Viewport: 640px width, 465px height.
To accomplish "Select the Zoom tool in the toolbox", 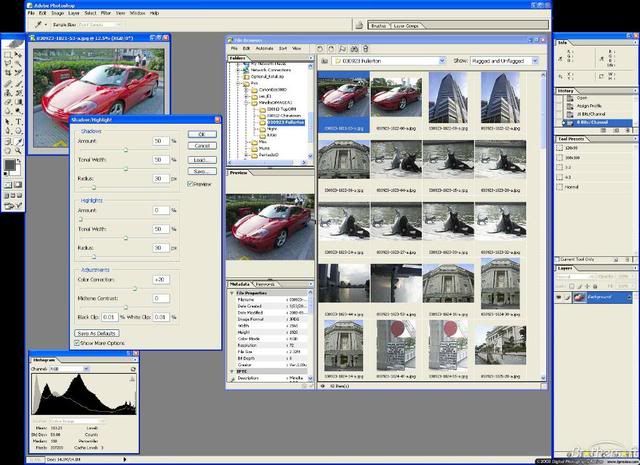I will (19, 148).
